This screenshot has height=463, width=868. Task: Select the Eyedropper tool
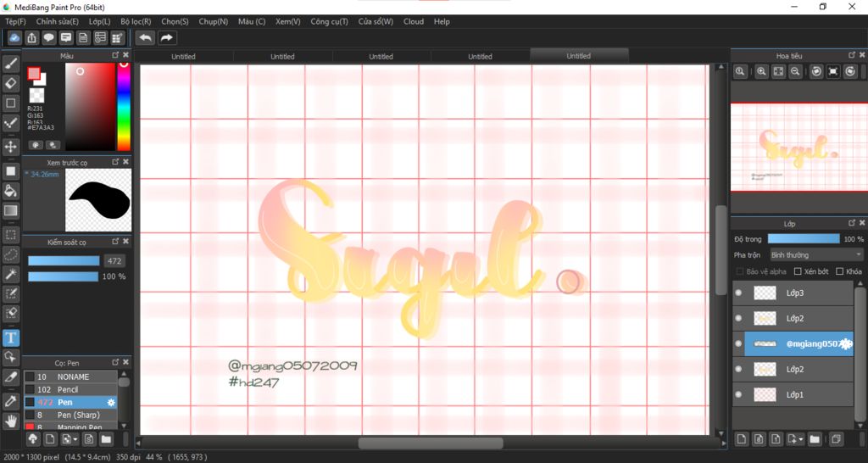click(10, 401)
